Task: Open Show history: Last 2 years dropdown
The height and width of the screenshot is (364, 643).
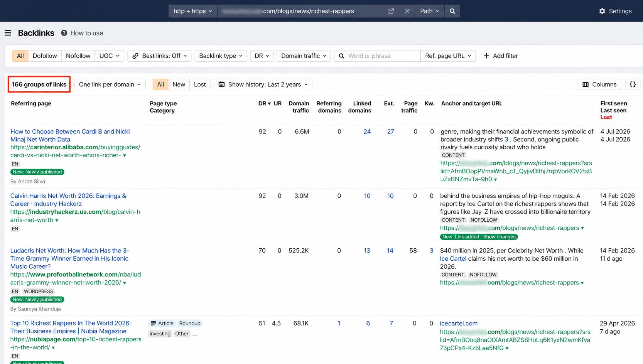Action: click(x=263, y=84)
